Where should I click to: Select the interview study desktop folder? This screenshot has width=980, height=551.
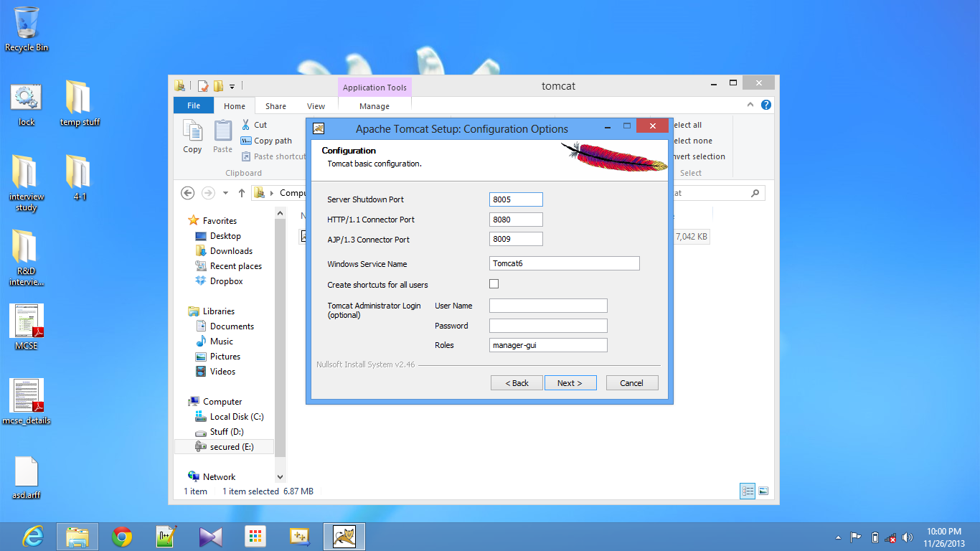tap(27, 183)
